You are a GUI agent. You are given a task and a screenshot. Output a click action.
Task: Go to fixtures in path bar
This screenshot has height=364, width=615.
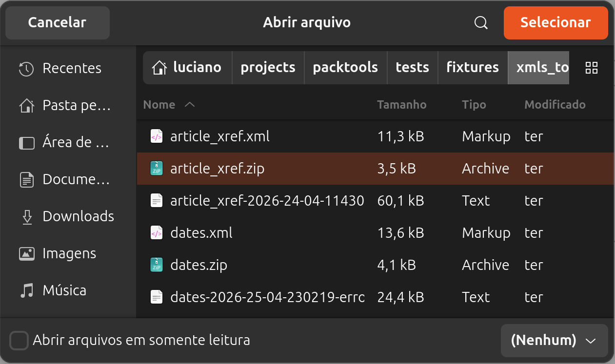click(473, 68)
